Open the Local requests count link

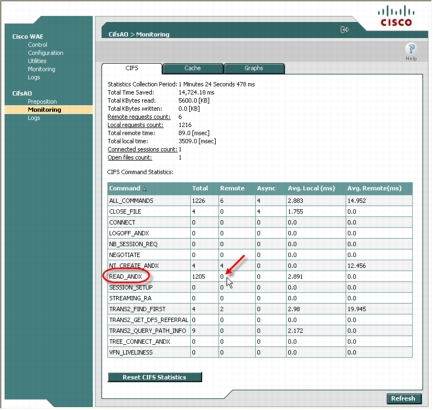coord(135,125)
